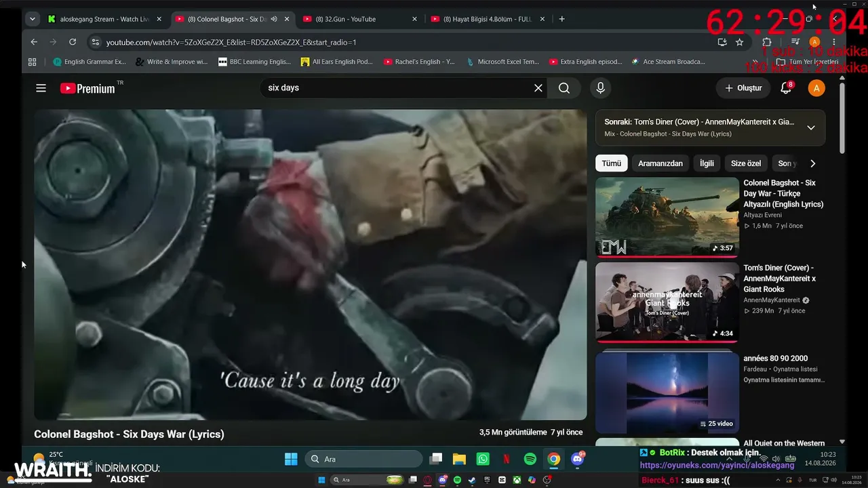Image resolution: width=868 pixels, height=488 pixels.
Task: Open the Chrome tab search dropdown
Action: point(32,19)
